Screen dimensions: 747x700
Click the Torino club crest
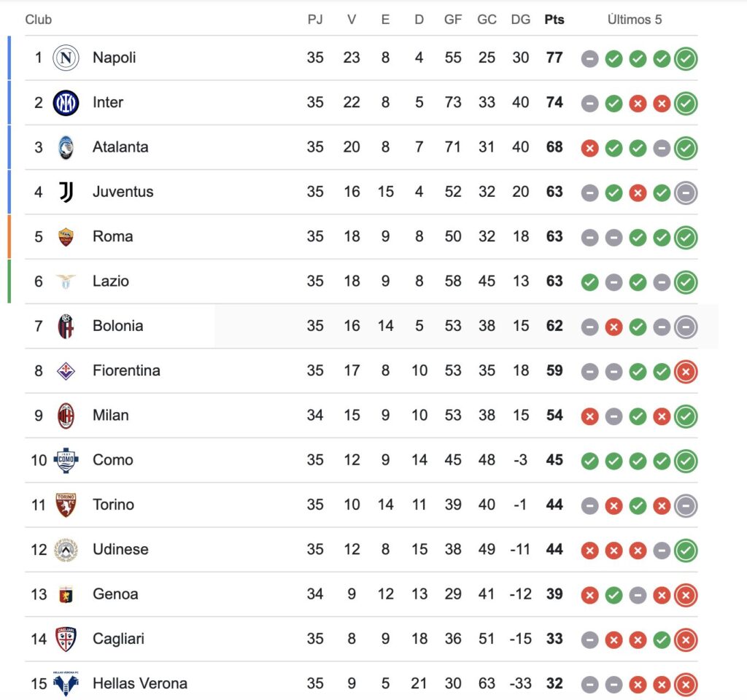point(66,505)
